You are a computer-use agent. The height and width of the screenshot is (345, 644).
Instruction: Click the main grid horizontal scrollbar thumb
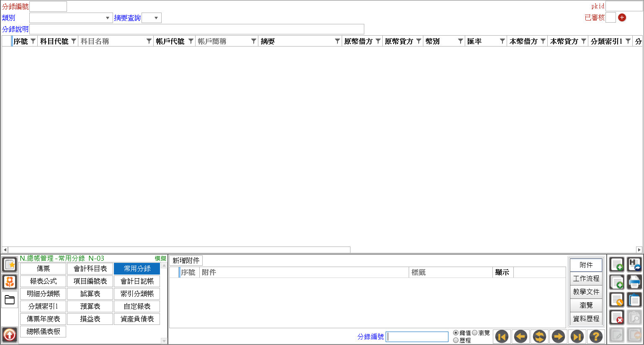click(179, 250)
